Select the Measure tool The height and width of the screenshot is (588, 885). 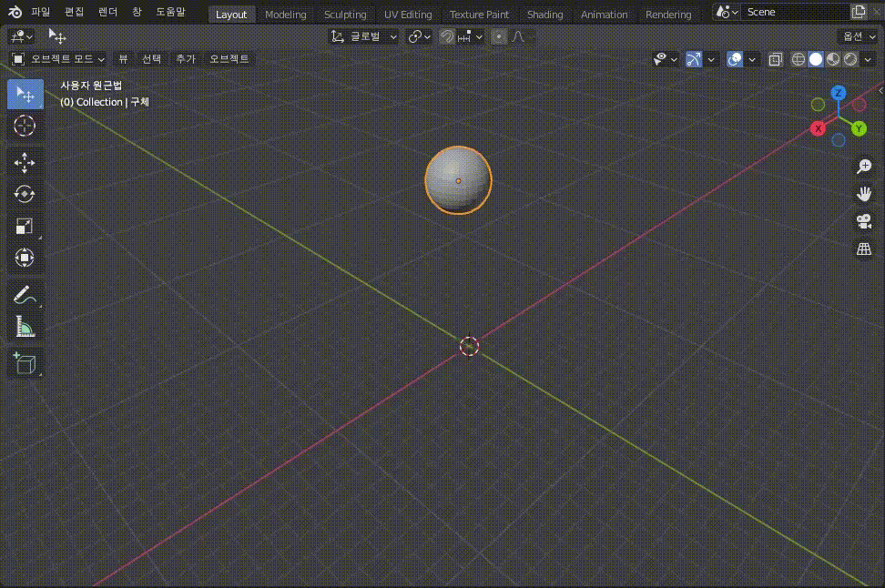click(x=25, y=327)
